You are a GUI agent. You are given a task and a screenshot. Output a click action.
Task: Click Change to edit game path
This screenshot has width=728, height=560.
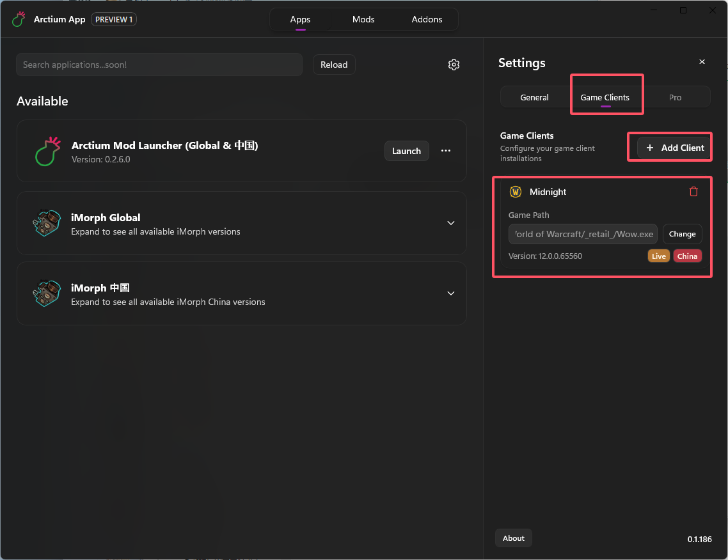point(682,234)
